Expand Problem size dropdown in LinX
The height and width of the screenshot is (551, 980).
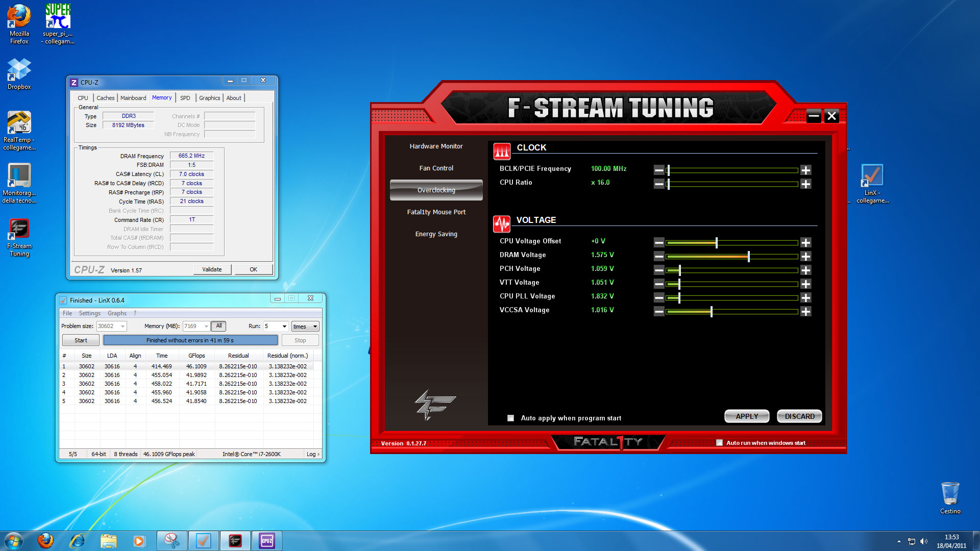point(122,327)
